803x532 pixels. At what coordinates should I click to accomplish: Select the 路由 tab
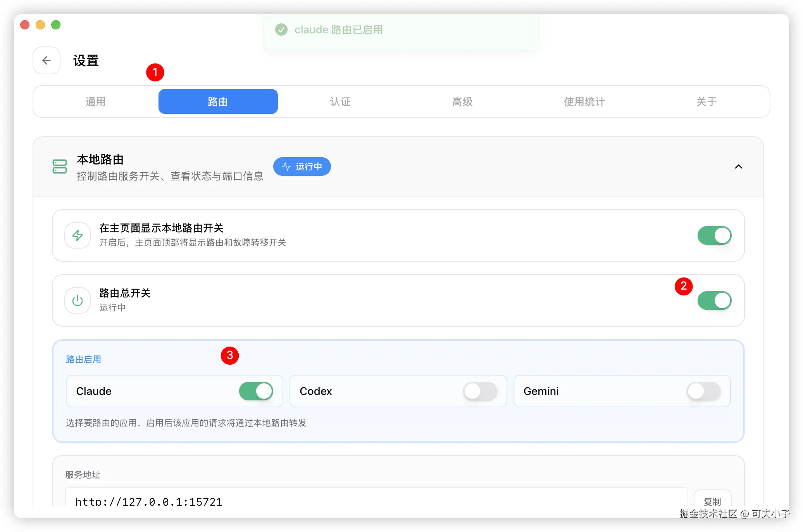218,101
